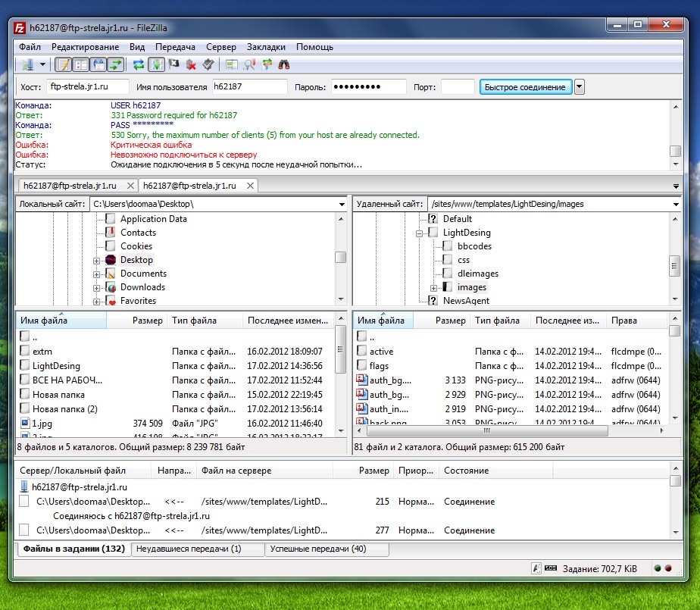This screenshot has width=700, height=610.
Task: Open the Файл menu
Action: pos(30,47)
